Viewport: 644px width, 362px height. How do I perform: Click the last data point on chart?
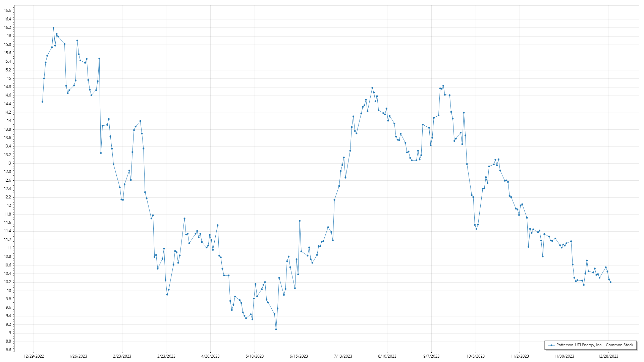pyautogui.click(x=610, y=282)
